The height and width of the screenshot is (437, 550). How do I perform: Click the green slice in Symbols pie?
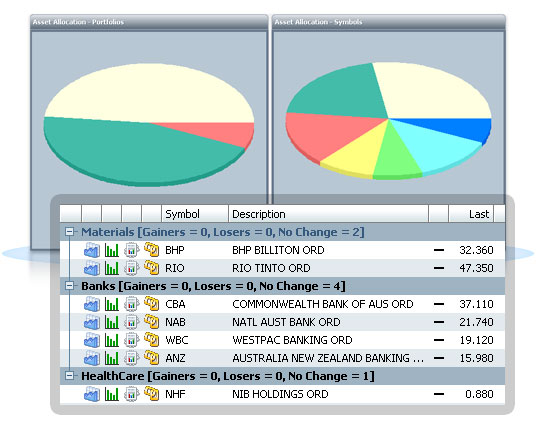point(395,158)
